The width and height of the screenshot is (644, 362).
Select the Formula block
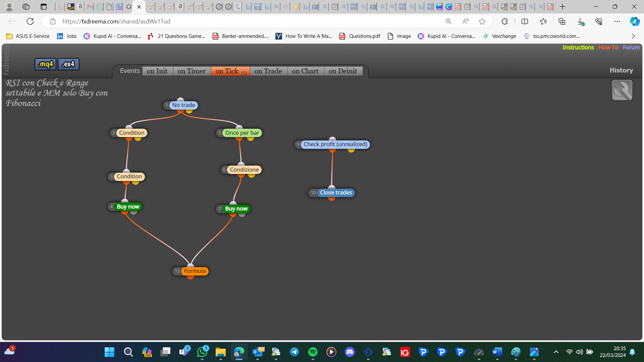click(195, 271)
